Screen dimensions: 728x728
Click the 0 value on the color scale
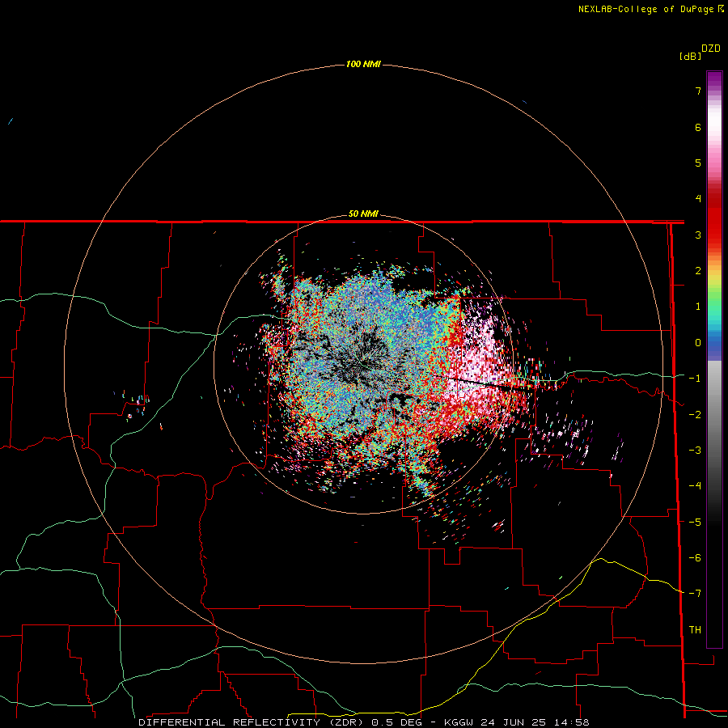[698, 343]
